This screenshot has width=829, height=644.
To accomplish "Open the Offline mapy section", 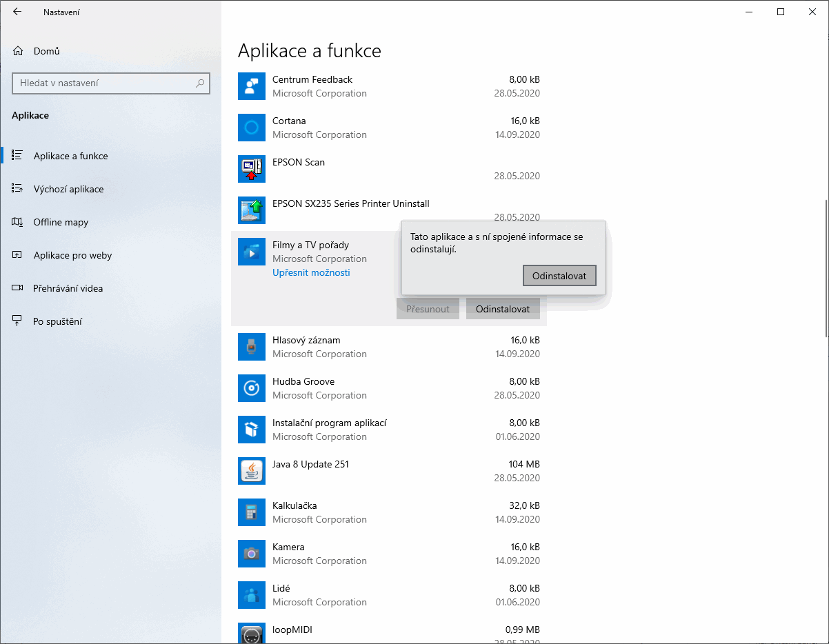I will [110, 222].
